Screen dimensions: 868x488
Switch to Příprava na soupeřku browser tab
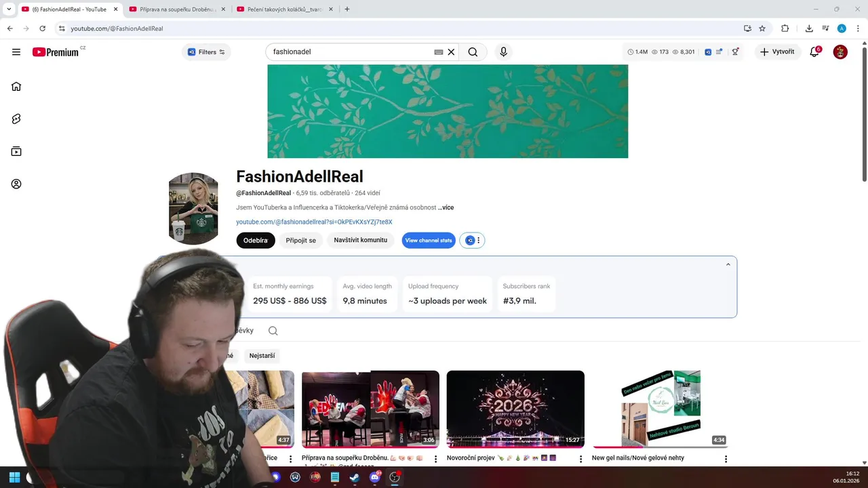point(178,9)
